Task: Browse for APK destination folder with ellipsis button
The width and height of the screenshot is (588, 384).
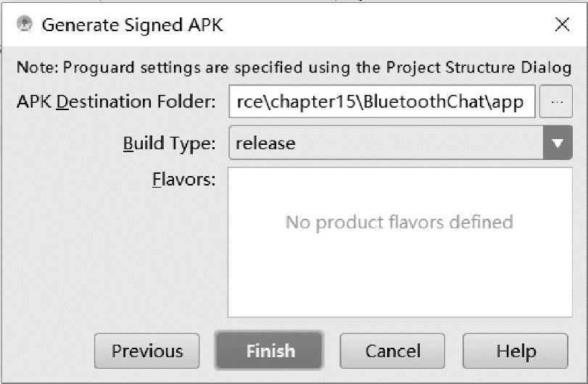Action: pyautogui.click(x=557, y=102)
